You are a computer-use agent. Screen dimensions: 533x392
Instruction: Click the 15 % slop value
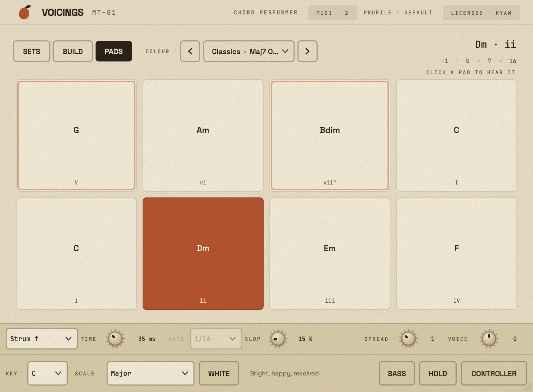(305, 339)
